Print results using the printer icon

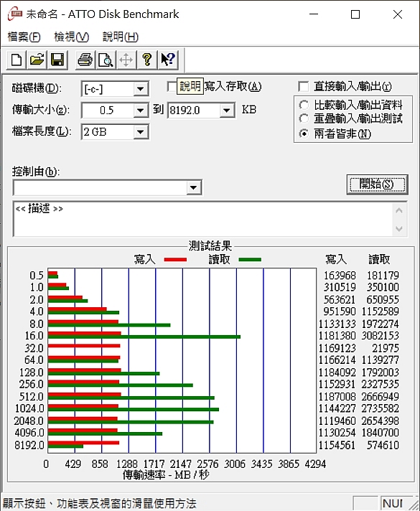coord(85,60)
